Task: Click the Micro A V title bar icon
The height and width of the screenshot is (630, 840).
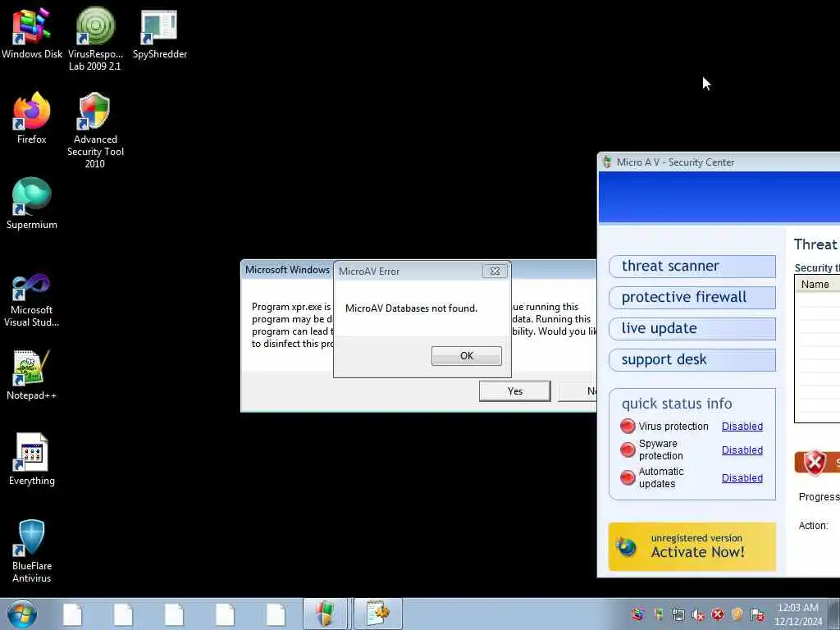Action: [x=607, y=162]
